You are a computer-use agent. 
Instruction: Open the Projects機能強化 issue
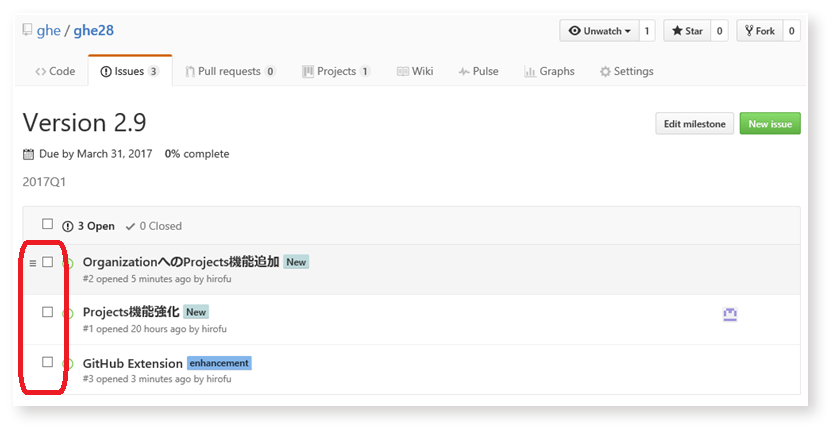(131, 312)
